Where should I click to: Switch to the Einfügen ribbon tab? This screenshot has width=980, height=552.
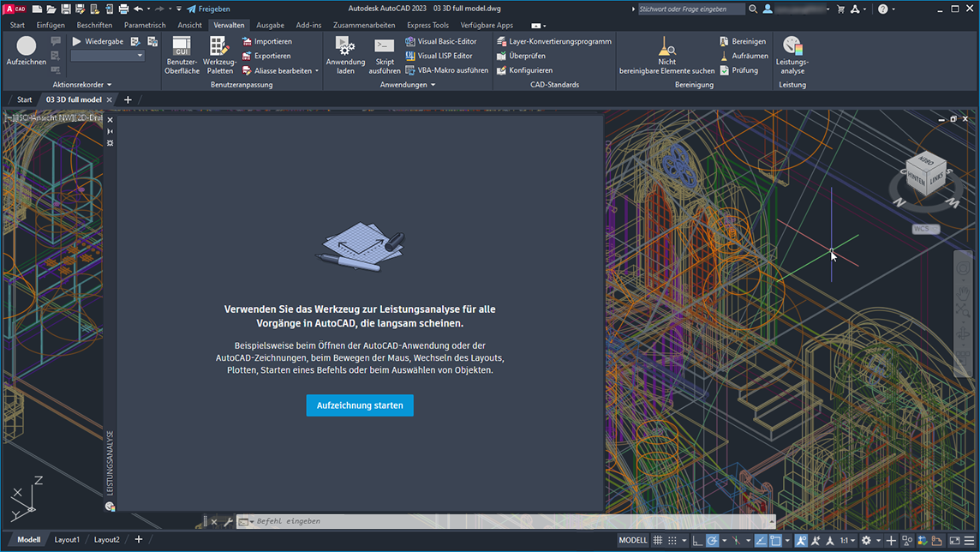(51, 25)
